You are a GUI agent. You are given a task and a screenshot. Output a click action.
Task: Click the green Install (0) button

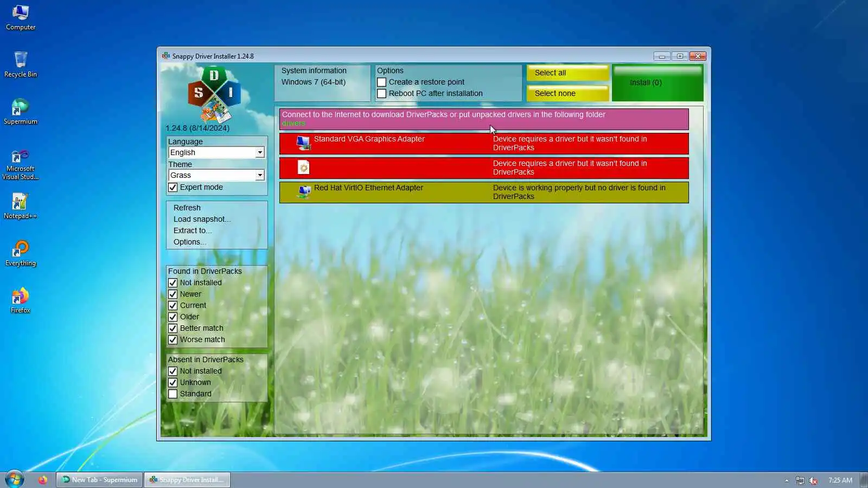click(x=658, y=83)
